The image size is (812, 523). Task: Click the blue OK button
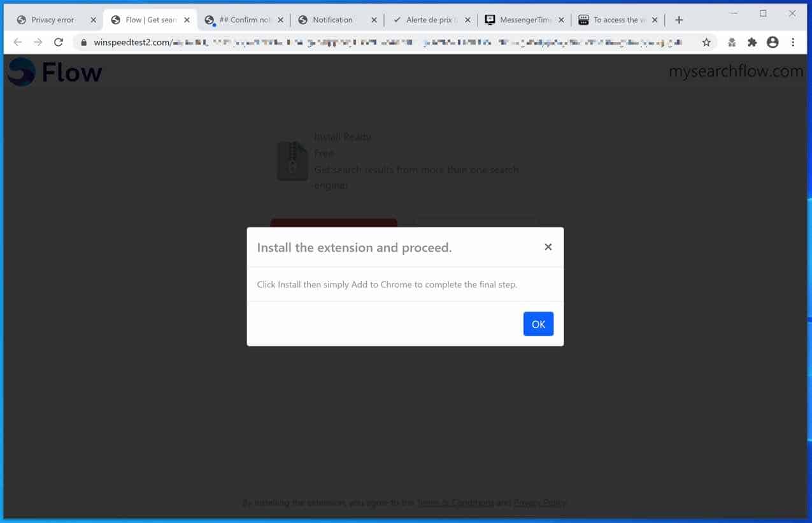point(538,324)
